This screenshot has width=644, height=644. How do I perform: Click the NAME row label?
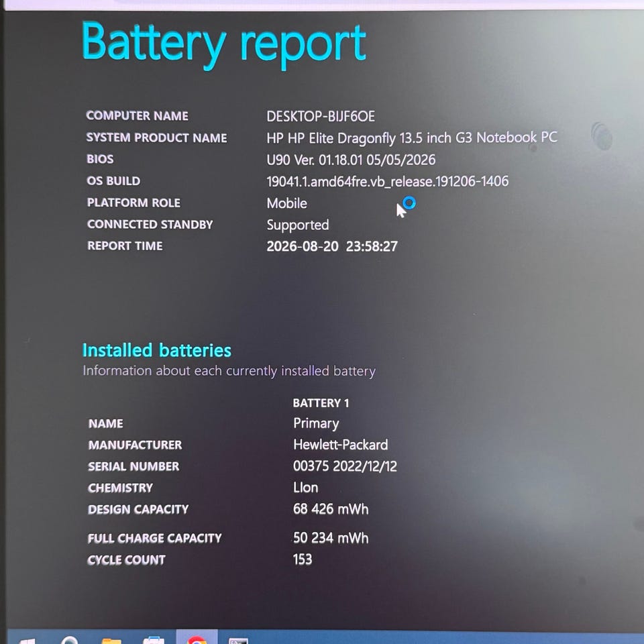coord(105,423)
